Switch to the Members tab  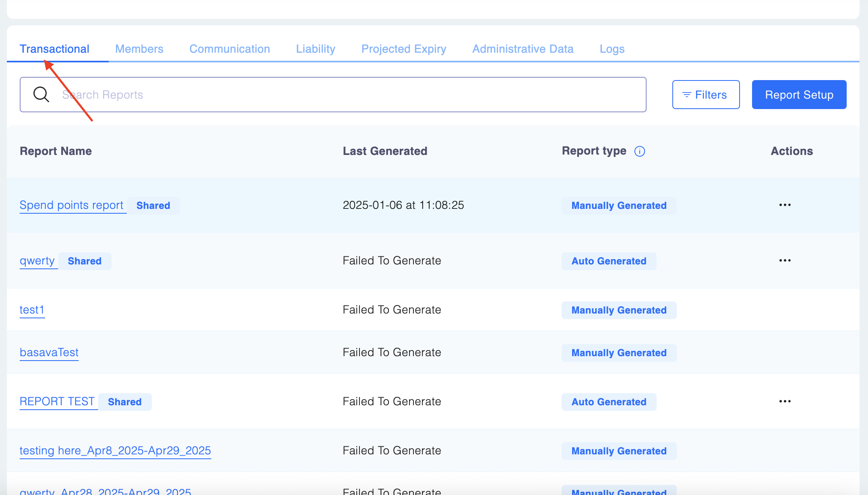coord(139,49)
